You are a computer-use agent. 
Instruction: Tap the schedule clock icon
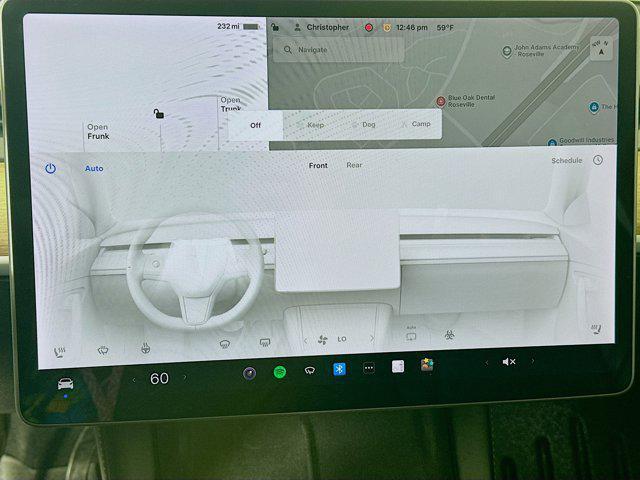[x=598, y=160]
